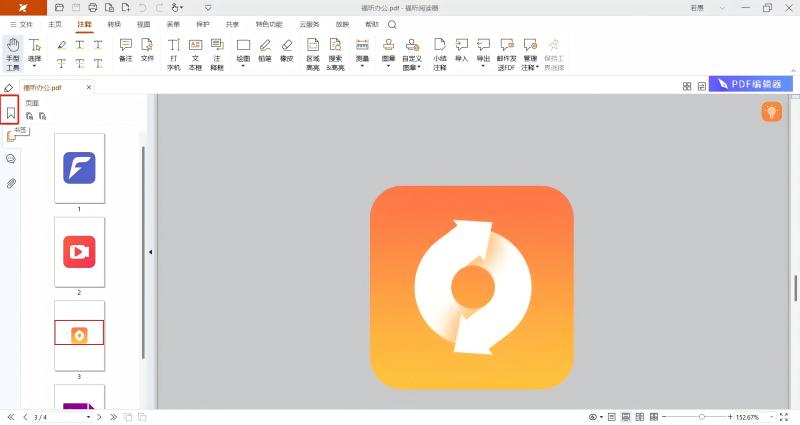Switch to single page view mode
The height and width of the screenshot is (425, 800).
tap(611, 416)
